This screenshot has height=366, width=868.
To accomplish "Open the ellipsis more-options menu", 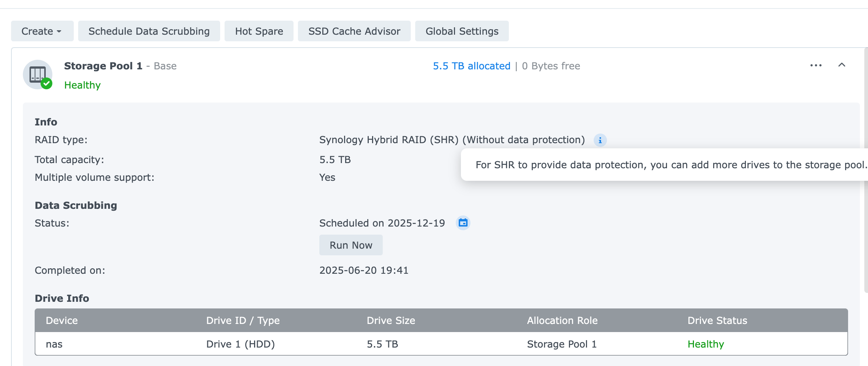I will pyautogui.click(x=816, y=65).
